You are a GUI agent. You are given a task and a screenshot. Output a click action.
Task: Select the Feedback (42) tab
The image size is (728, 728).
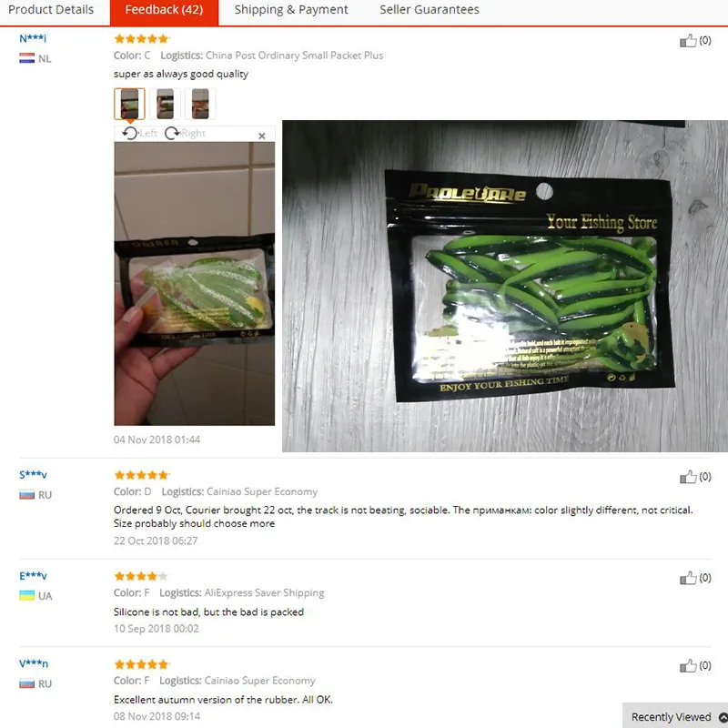pos(164,10)
